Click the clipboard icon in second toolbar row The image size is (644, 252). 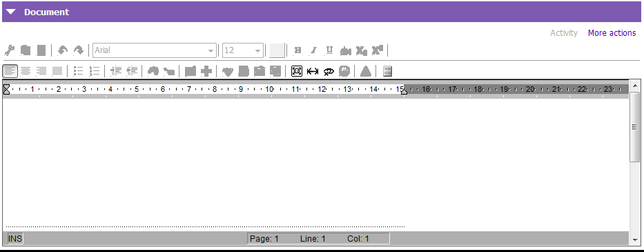[259, 71]
